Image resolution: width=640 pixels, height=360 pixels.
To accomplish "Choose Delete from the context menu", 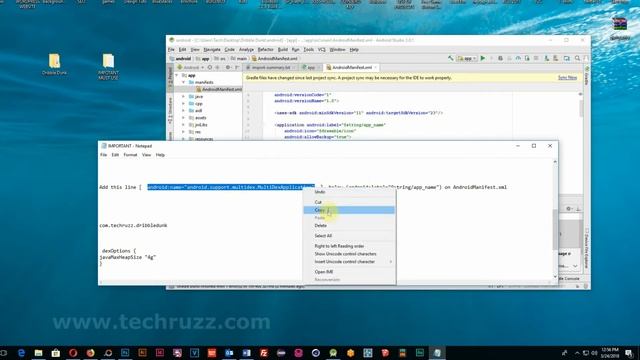I will pos(349,225).
